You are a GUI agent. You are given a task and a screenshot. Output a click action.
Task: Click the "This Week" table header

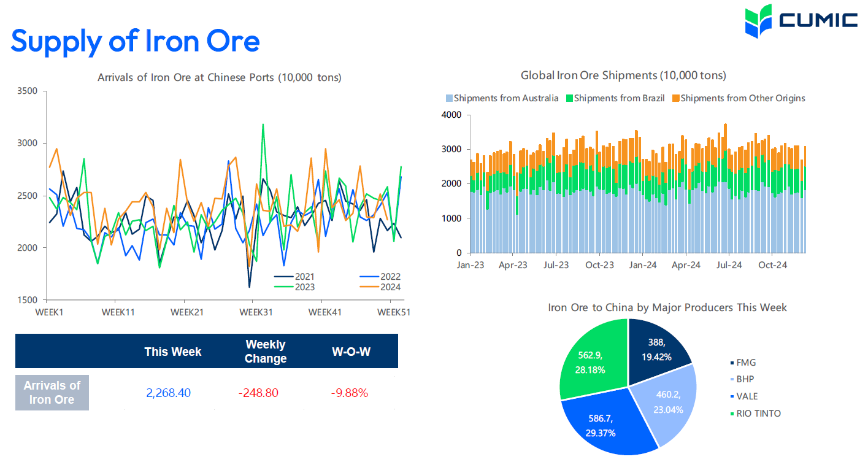click(173, 352)
